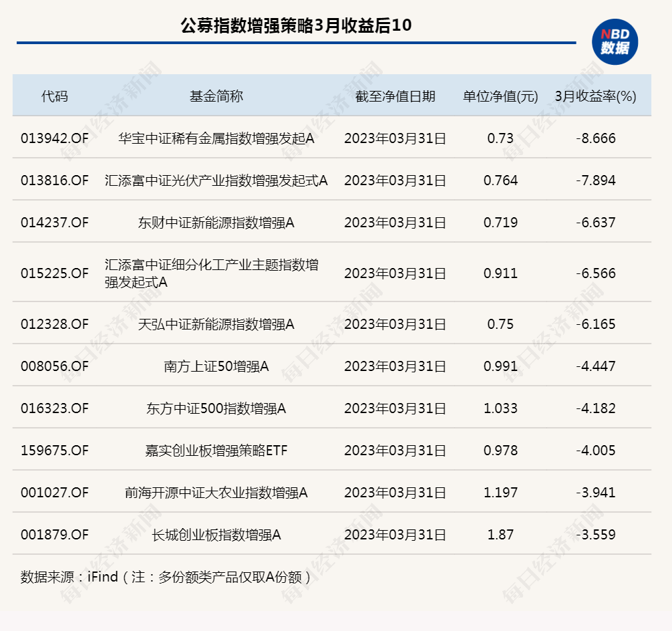Select fund name 华宝中证稀有金属指数增强发起A

tap(216, 138)
